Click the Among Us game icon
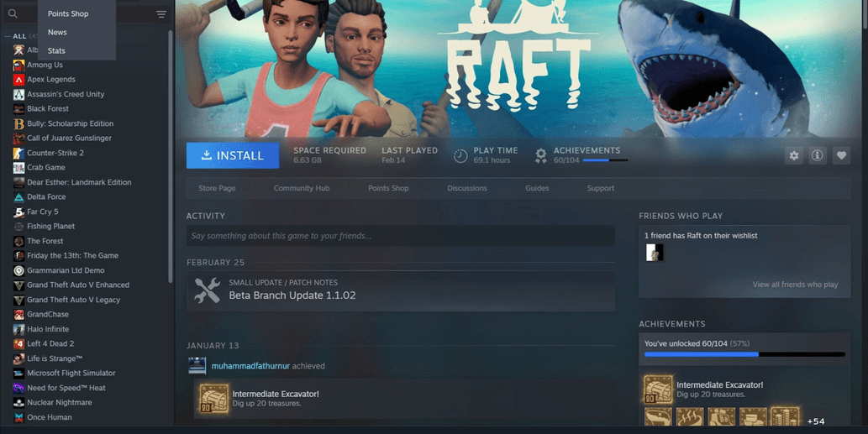Image resolution: width=868 pixels, height=434 pixels. click(x=18, y=65)
